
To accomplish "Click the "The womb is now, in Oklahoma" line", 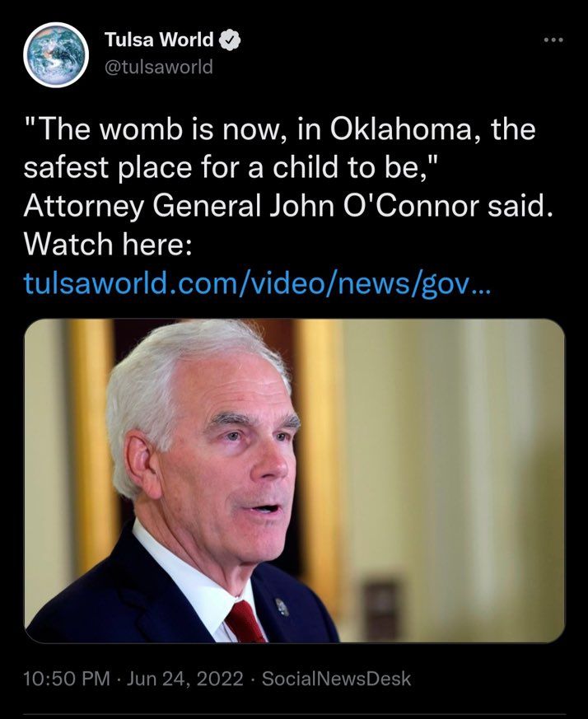I will (279, 130).
